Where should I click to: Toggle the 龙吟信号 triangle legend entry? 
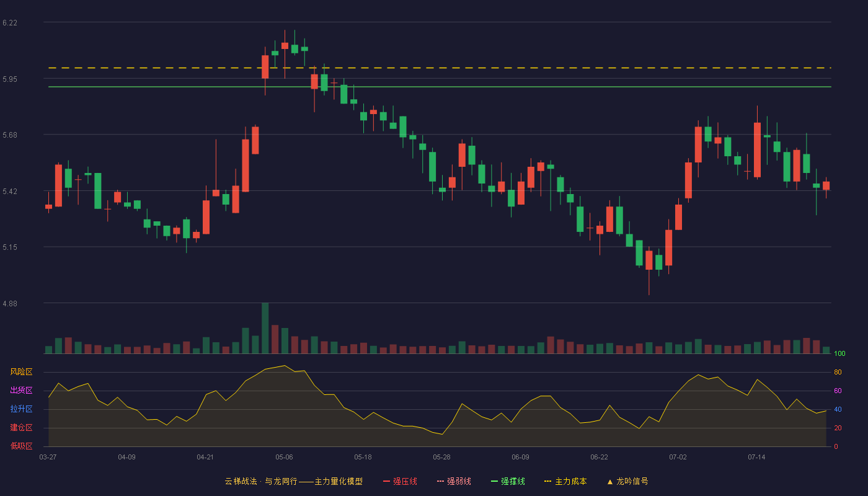point(627,481)
